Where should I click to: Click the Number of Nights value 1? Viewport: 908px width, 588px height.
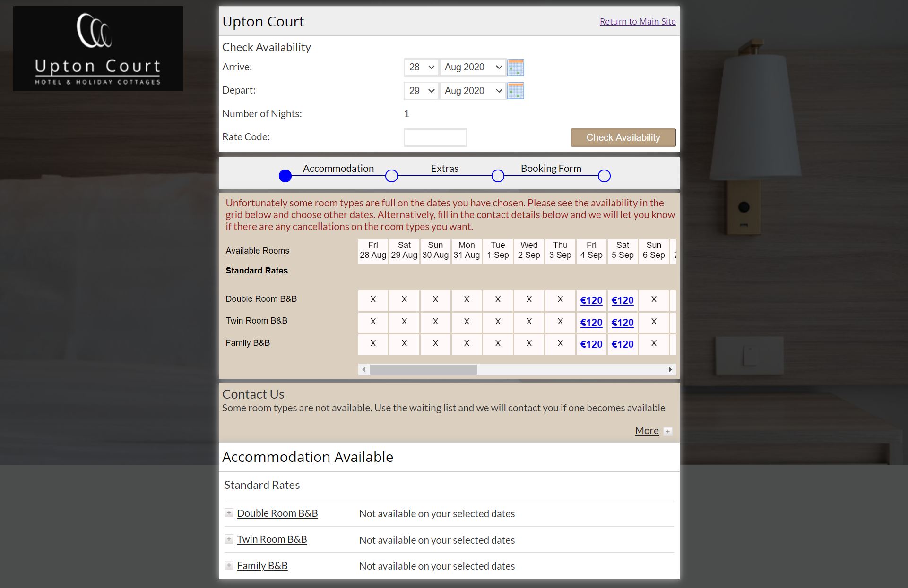pos(406,114)
